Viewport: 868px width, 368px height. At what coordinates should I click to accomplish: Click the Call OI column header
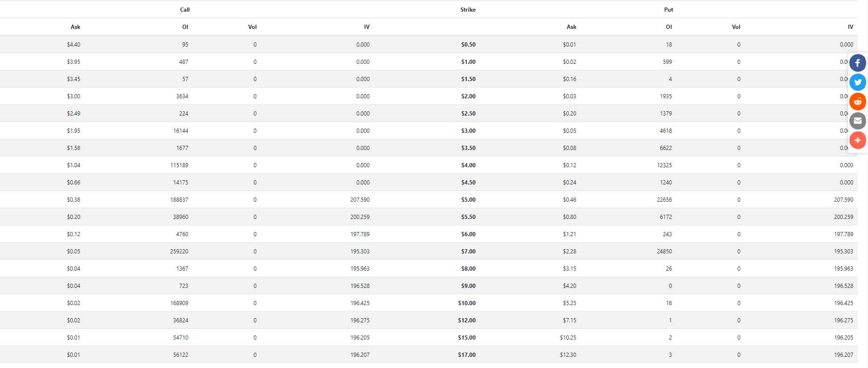[x=185, y=27]
